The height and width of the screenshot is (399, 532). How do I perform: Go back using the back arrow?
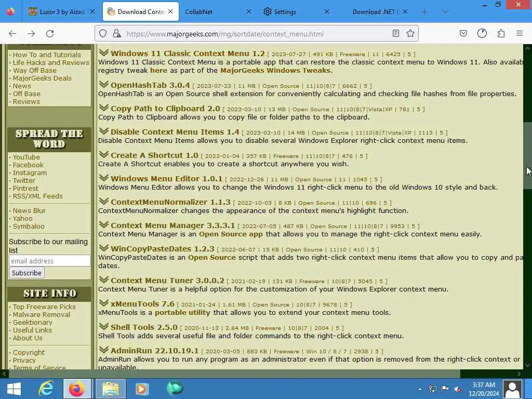(x=12, y=34)
